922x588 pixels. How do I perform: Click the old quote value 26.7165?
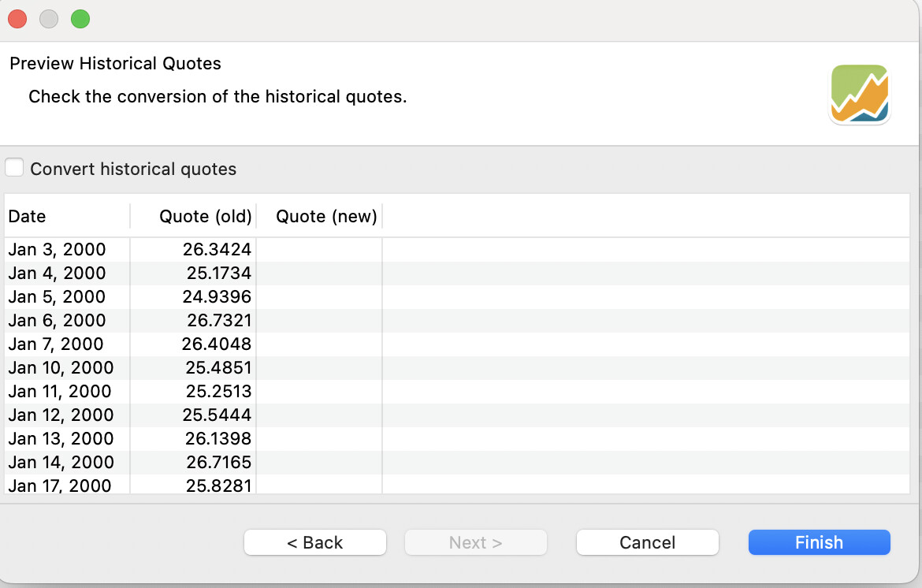[218, 463]
